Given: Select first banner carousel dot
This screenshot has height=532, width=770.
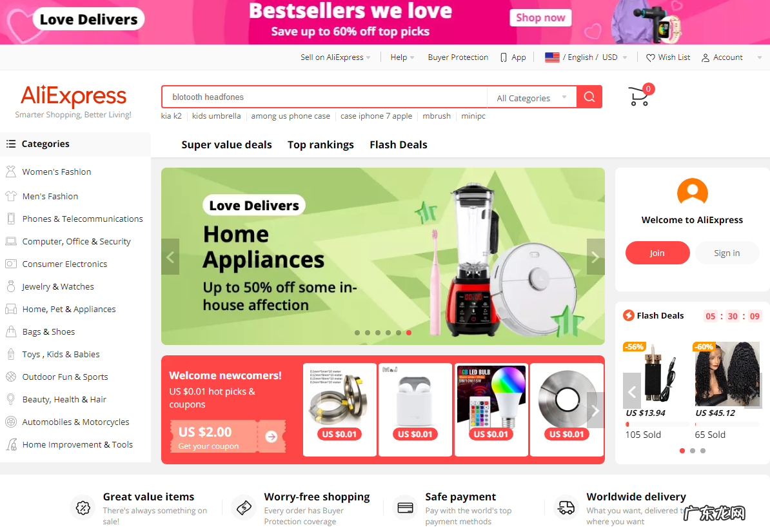Looking at the screenshot, I should pos(357,333).
